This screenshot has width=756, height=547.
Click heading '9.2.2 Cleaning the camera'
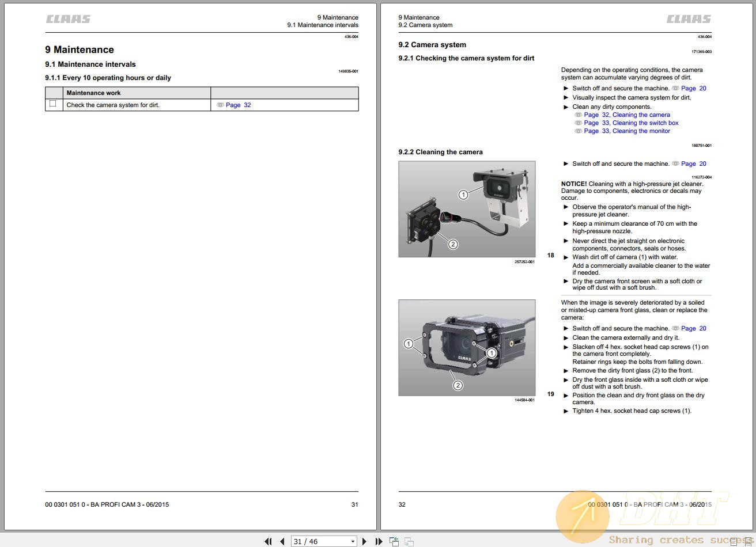440,152
